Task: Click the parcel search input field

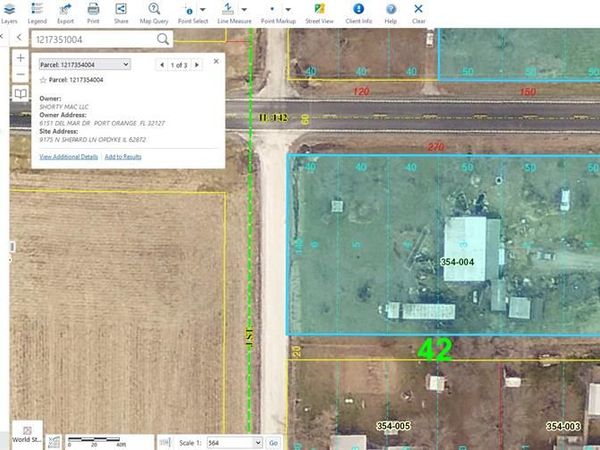Action: pyautogui.click(x=93, y=38)
